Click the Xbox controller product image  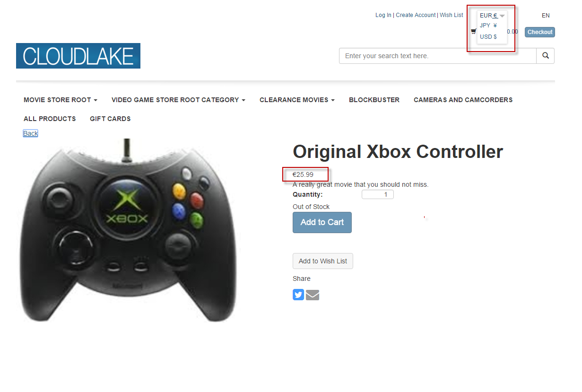[128, 230]
